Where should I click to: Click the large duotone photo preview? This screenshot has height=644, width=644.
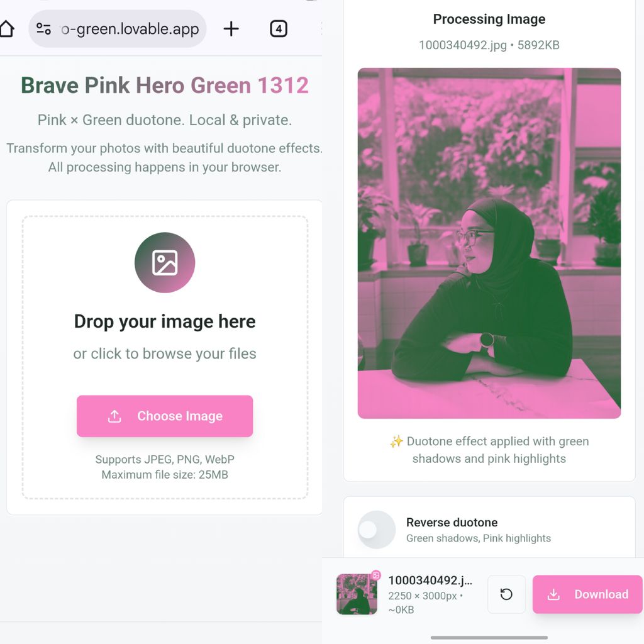click(489, 243)
